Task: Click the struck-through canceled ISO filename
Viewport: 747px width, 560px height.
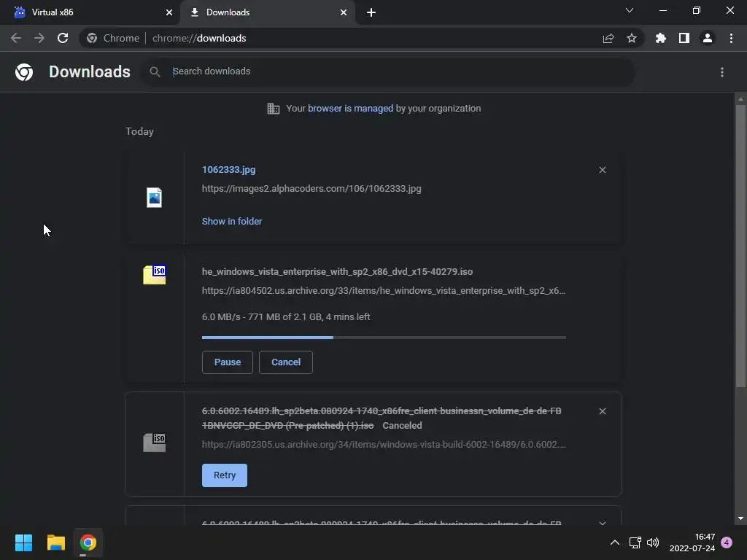Action: tap(382, 418)
